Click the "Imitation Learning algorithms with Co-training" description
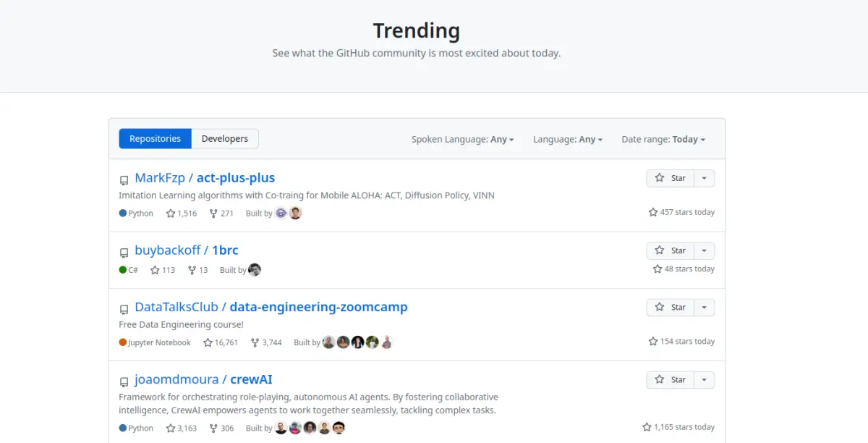 coord(307,195)
